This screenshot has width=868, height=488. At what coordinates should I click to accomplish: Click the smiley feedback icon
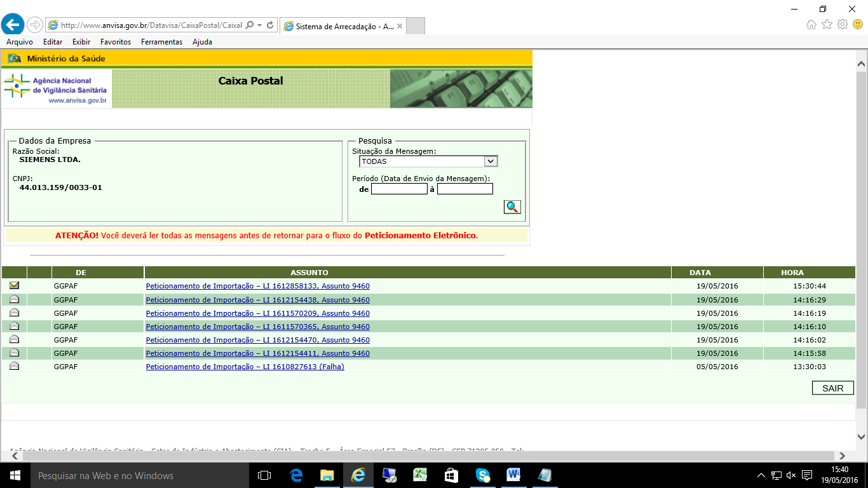click(x=858, y=25)
